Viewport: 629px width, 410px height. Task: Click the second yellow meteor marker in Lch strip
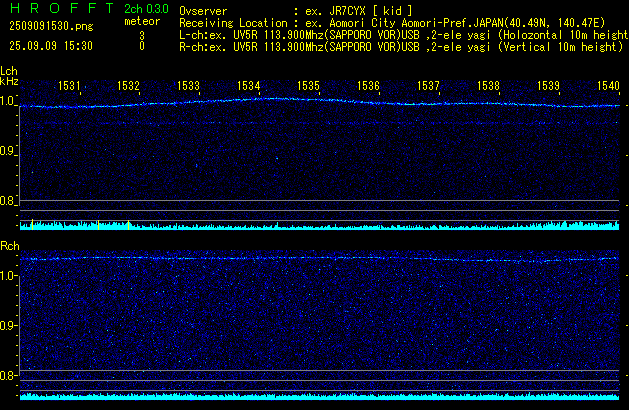pos(98,225)
